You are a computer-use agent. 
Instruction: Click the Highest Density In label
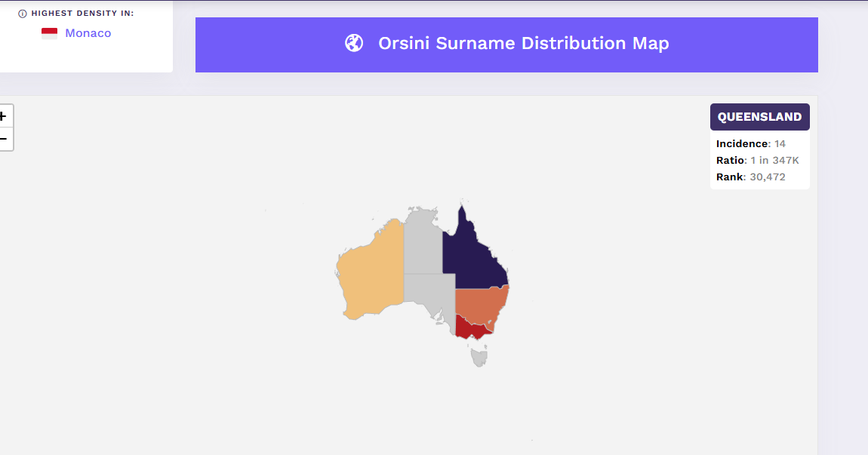(82, 14)
